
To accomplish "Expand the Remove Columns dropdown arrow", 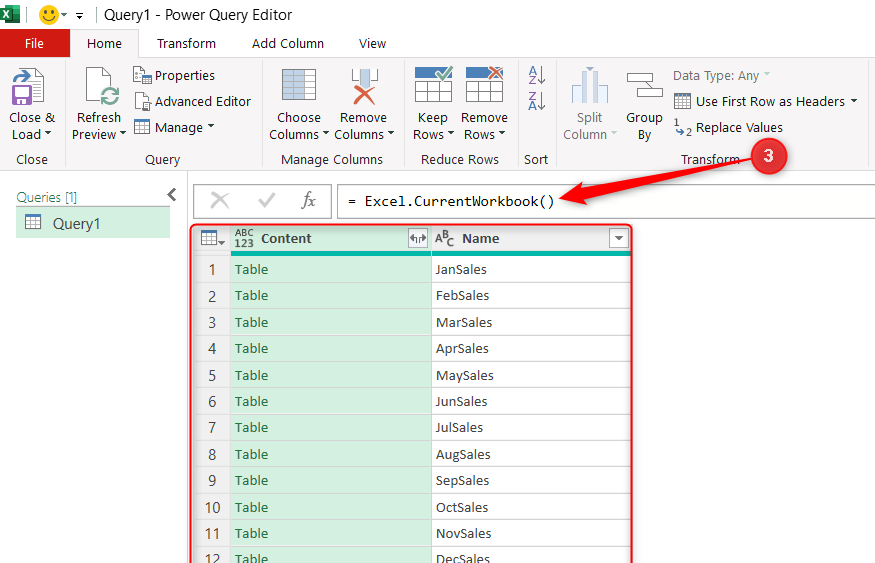I will tap(391, 134).
